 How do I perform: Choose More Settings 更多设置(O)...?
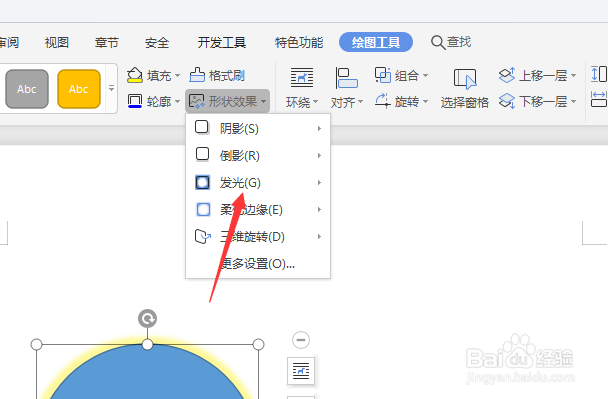tap(258, 264)
